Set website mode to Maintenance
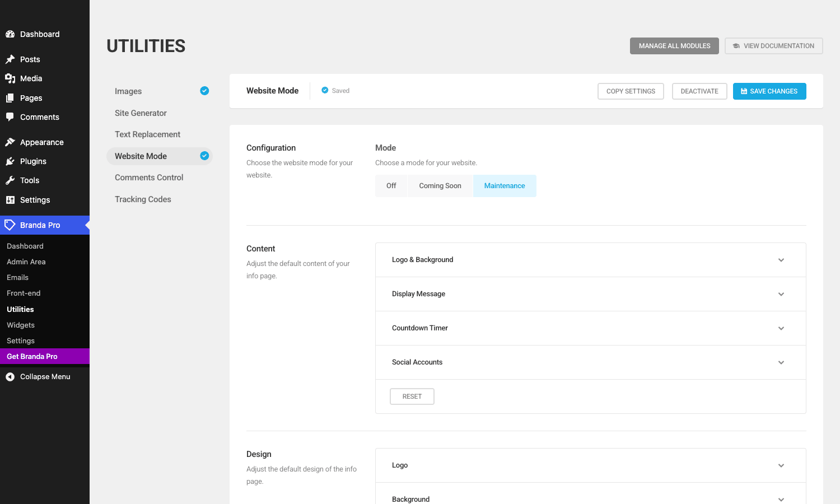The image size is (840, 504). coord(505,186)
